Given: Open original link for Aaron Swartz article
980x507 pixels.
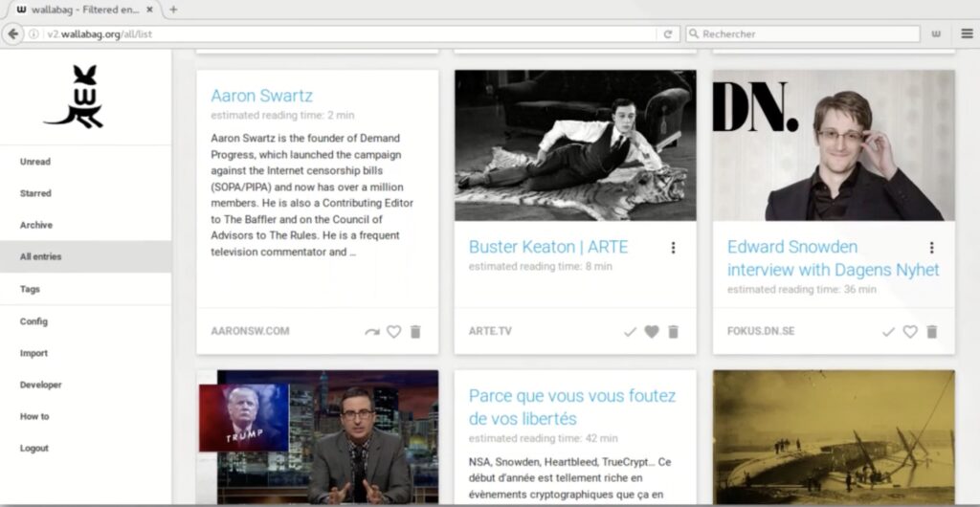Looking at the screenshot, I should (371, 332).
